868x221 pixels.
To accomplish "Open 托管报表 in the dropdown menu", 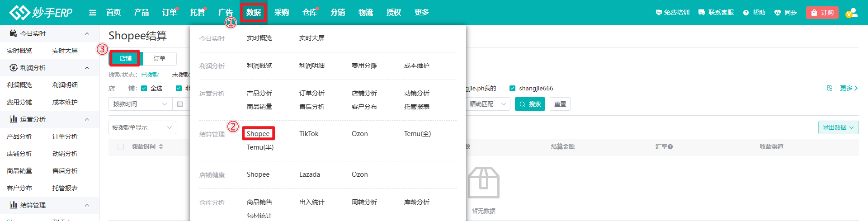I will coord(417,107).
